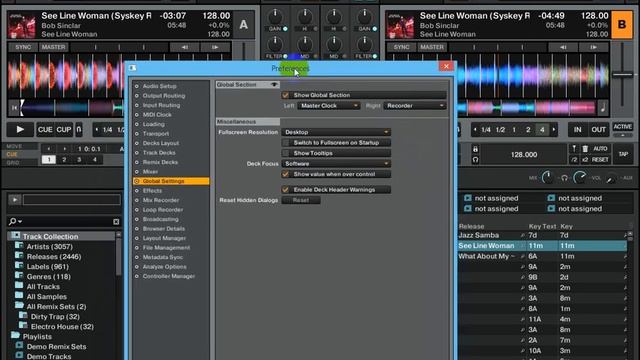Open Playlists folder in tree
The height and width of the screenshot is (360, 640).
point(37,337)
